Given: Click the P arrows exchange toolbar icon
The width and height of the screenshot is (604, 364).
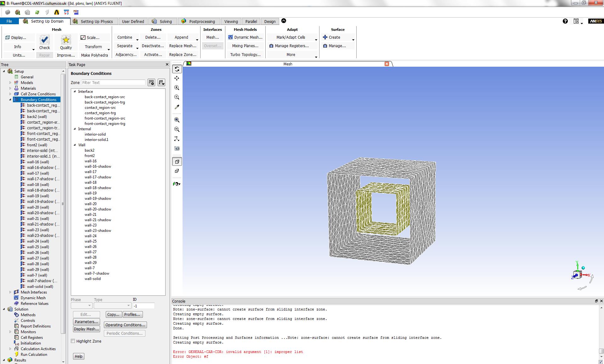Looking at the screenshot, I should [66, 12].
